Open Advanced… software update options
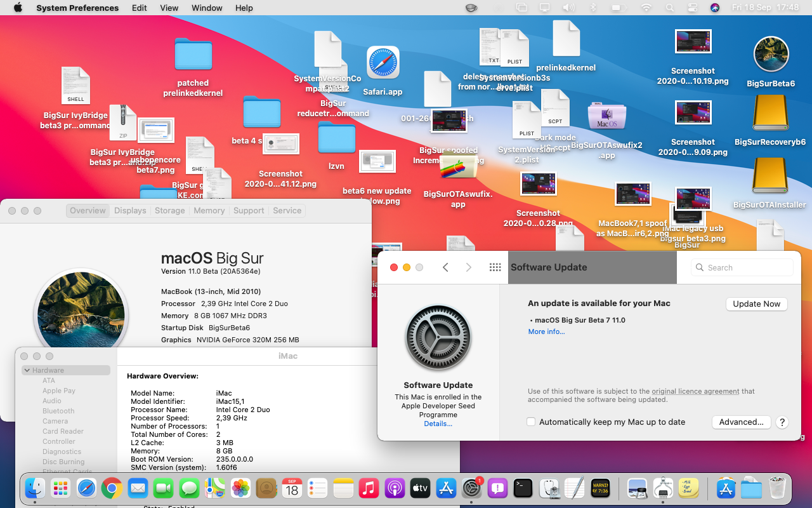The image size is (812, 508). tap(741, 422)
